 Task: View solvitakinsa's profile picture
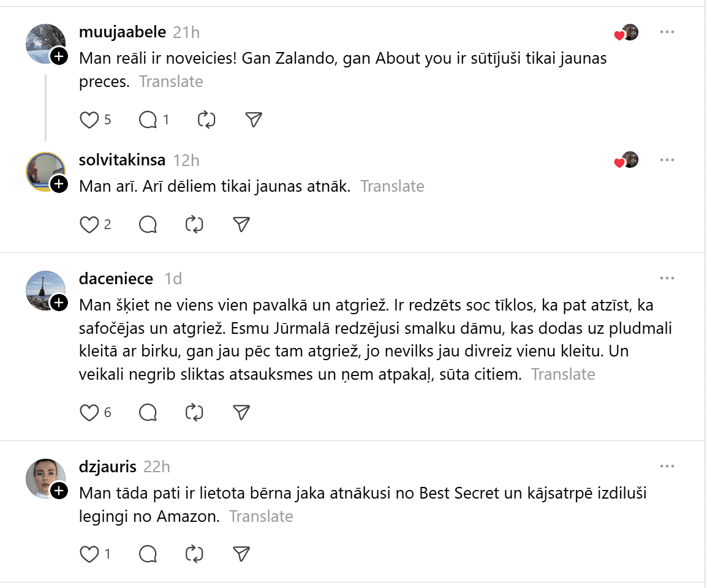tap(45, 171)
